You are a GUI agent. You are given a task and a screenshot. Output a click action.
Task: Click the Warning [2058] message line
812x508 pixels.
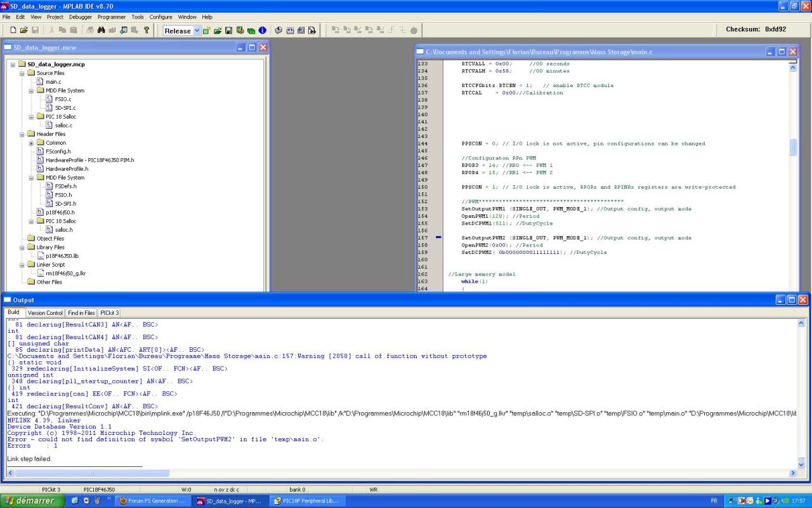tap(247, 356)
